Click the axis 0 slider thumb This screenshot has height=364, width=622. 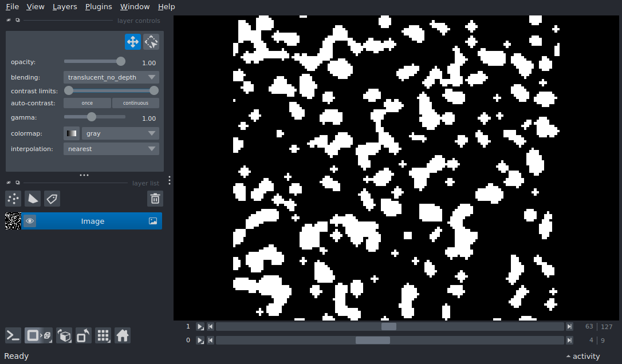(x=372, y=340)
